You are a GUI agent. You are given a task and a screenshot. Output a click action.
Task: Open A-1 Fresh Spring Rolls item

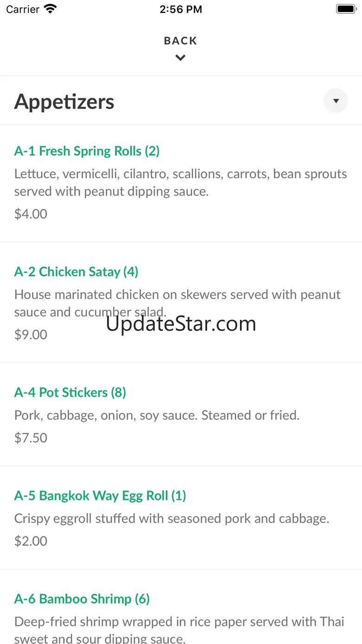click(x=87, y=151)
